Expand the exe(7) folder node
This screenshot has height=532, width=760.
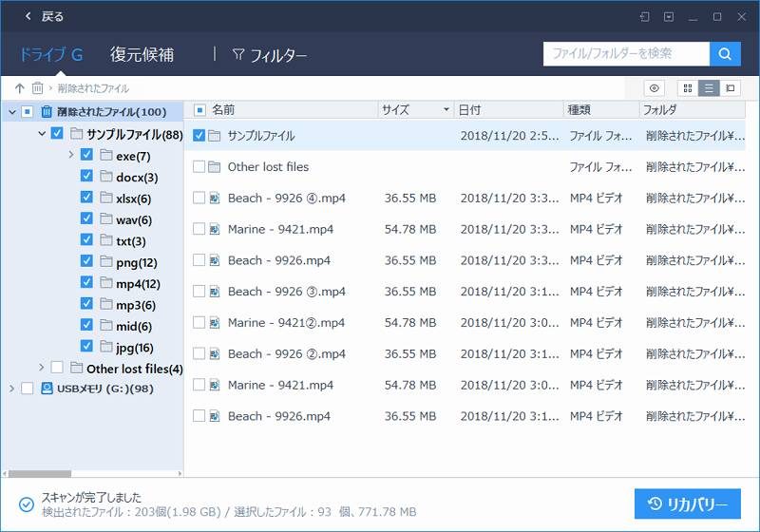[71, 155]
